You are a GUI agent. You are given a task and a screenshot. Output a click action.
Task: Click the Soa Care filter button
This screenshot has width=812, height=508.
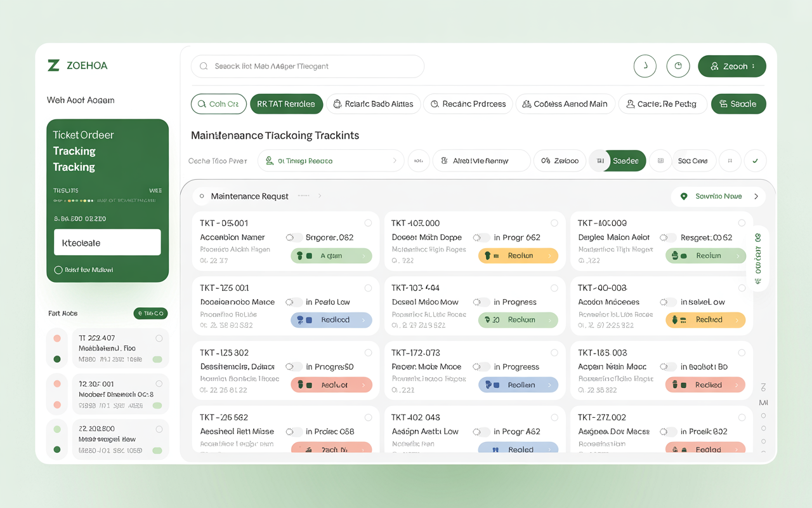click(x=693, y=161)
